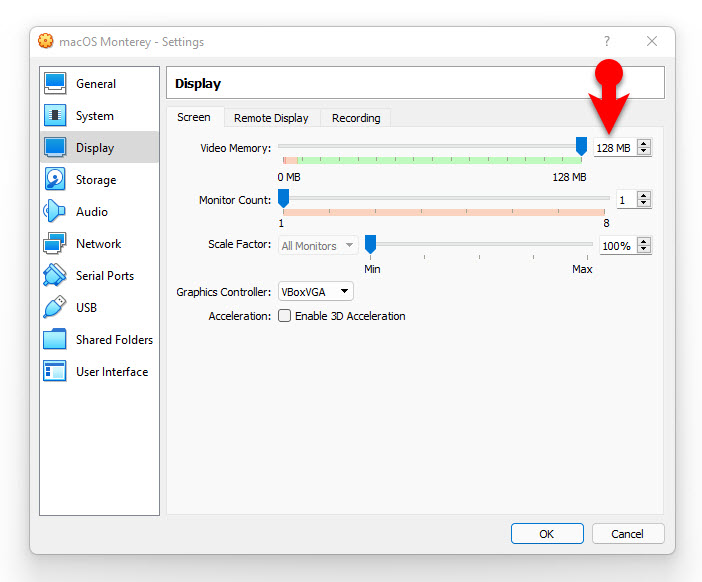Screen dimensions: 702x582
Task: Select the Serial Ports label in sidebar
Action: [x=105, y=276]
